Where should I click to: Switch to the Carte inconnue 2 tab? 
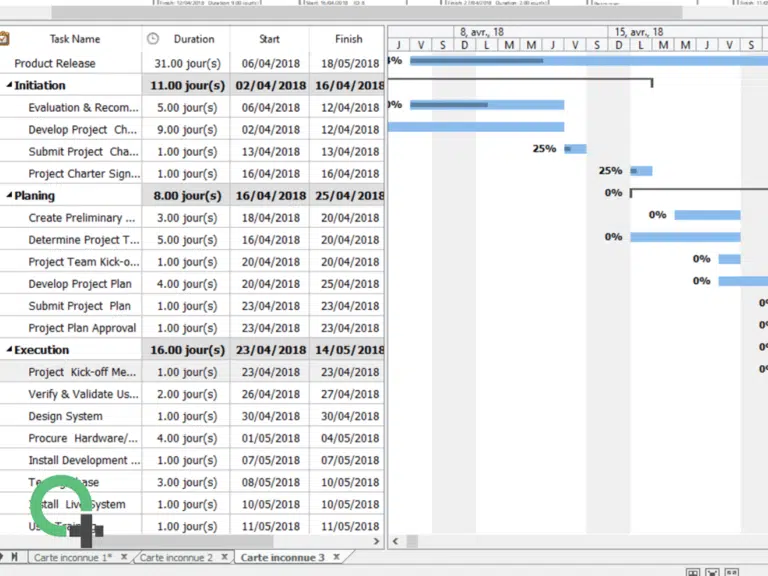point(176,557)
